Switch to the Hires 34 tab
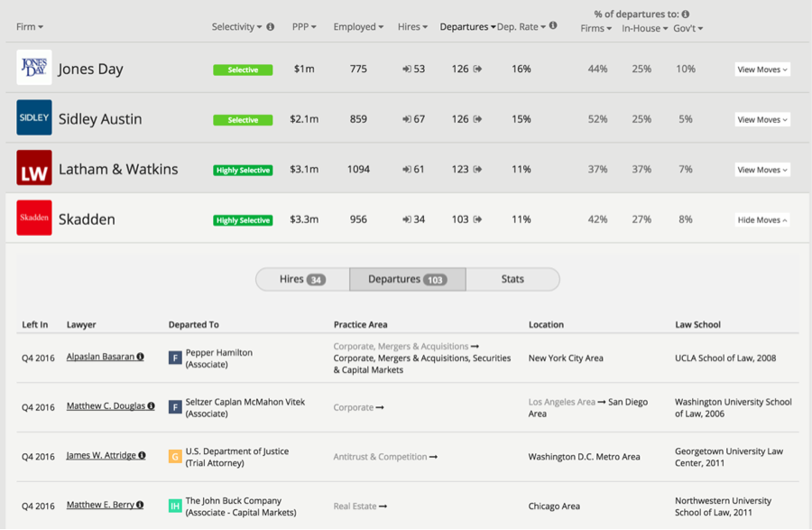Screen dimensions: 812x530 303,279
